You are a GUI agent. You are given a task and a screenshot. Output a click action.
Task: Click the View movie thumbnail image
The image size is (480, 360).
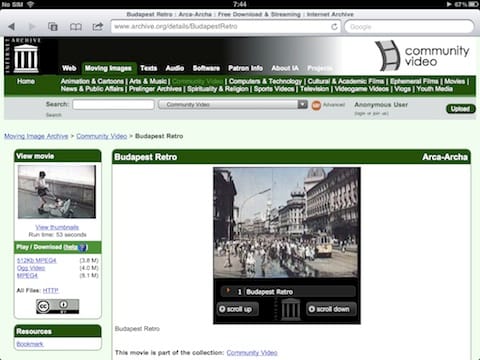57,192
